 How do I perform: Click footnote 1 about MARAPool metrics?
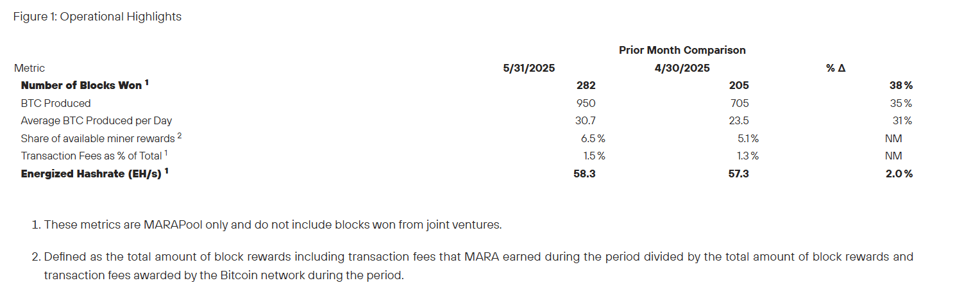click(x=266, y=225)
